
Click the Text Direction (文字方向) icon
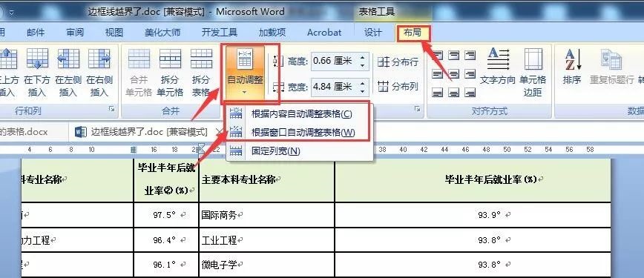tap(498, 59)
